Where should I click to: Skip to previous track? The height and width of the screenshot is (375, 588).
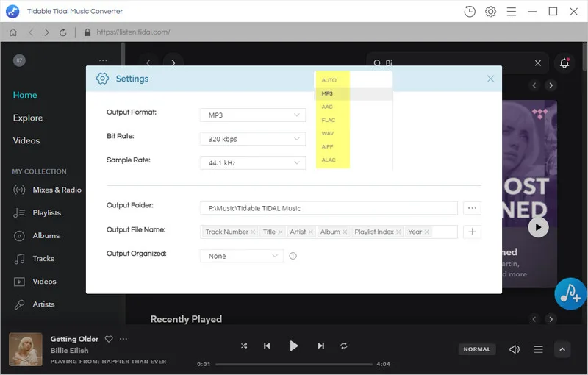(267, 346)
